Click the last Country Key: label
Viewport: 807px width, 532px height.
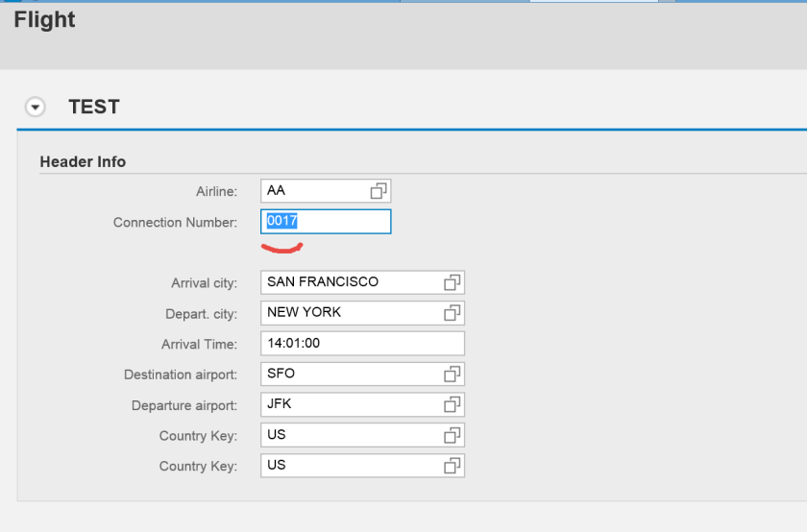pos(198,466)
